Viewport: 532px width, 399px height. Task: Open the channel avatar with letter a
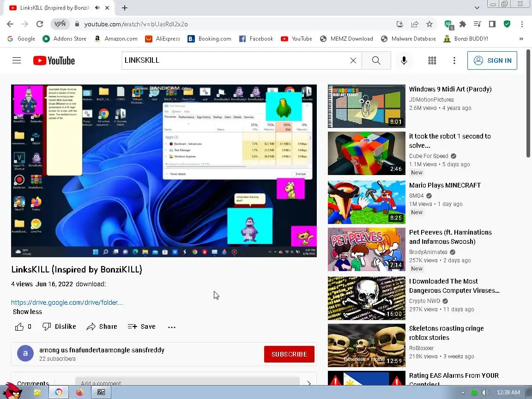pos(25,354)
